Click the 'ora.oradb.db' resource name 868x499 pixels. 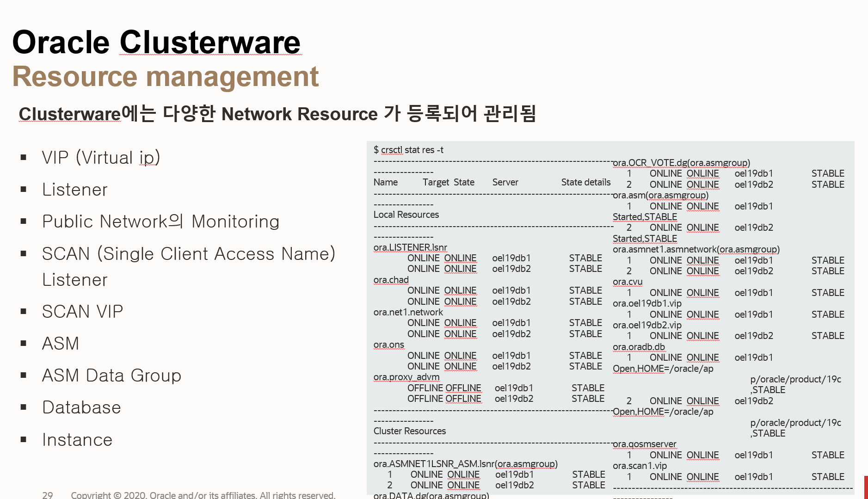(639, 347)
